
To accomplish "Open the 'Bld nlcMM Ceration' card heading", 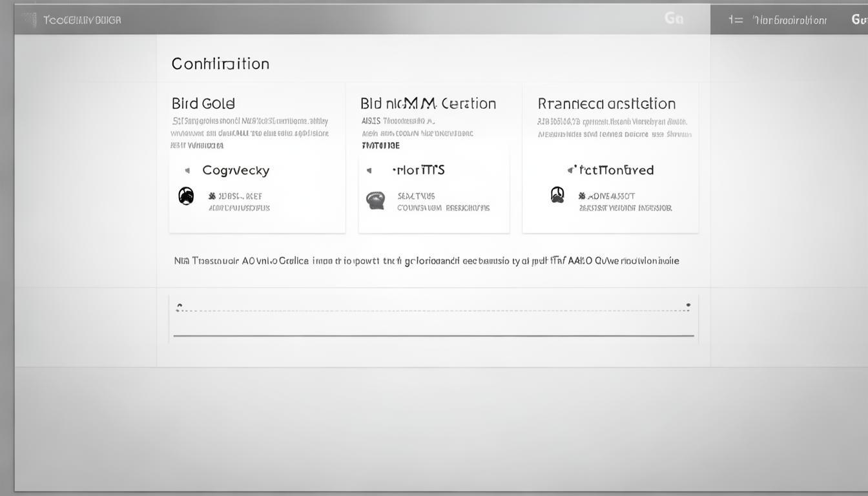I will [x=428, y=103].
